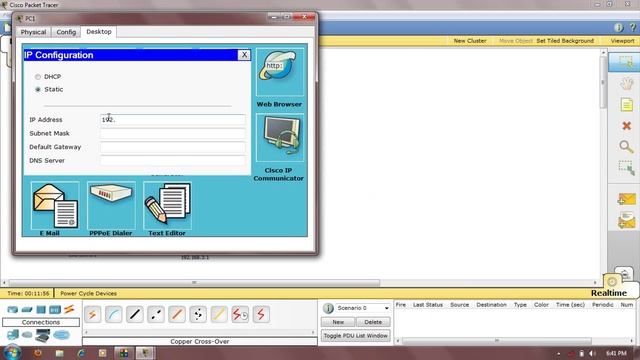Select Serial DTE red cable

pos(261,314)
